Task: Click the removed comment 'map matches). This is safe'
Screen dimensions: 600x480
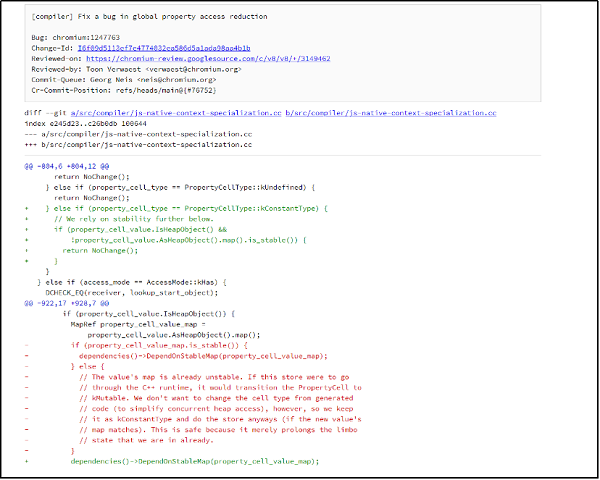Action: tap(218, 430)
